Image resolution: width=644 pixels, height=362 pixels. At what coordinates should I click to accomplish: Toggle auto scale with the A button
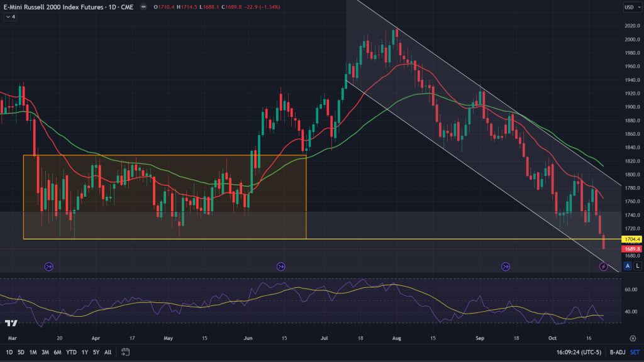pyautogui.click(x=627, y=266)
